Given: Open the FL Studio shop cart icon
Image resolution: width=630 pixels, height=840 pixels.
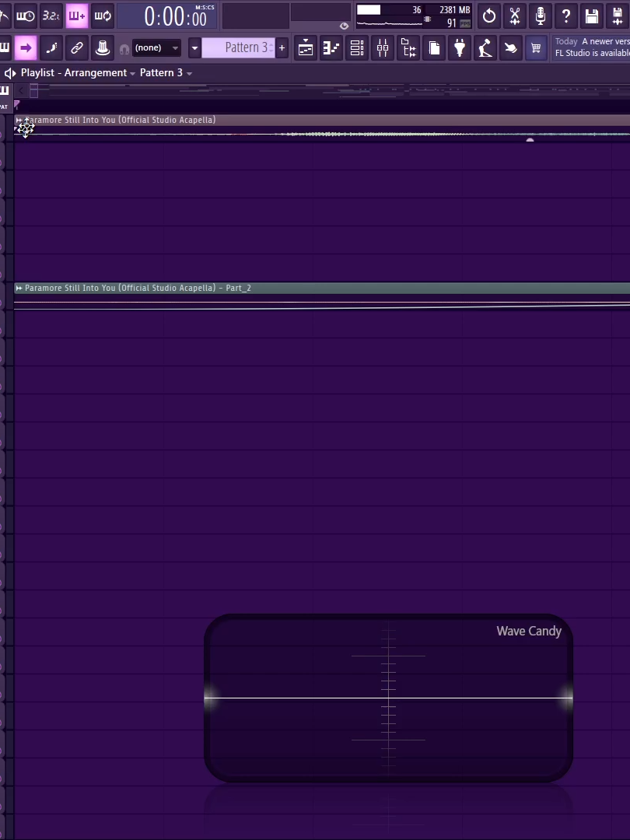Looking at the screenshot, I should 536,47.
